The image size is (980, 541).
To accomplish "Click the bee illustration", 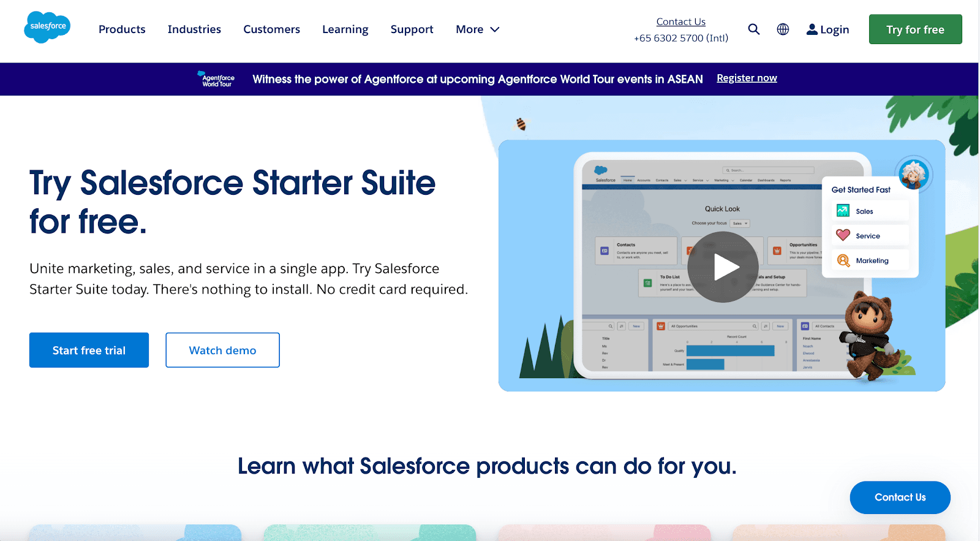I will (x=521, y=124).
